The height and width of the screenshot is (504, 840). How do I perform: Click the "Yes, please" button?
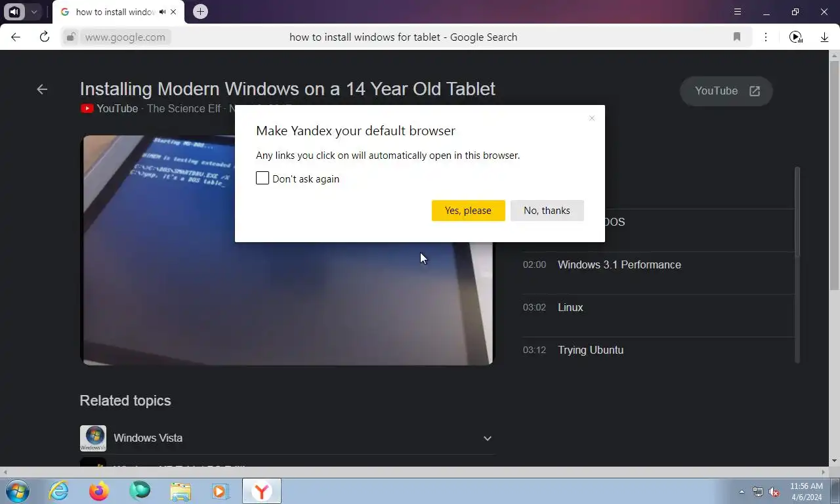[x=468, y=211]
